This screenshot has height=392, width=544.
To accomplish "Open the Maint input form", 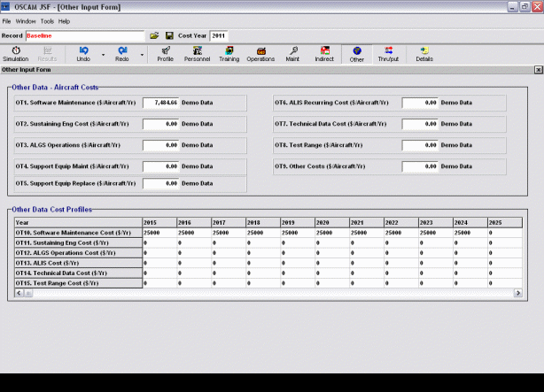I will (x=292, y=54).
